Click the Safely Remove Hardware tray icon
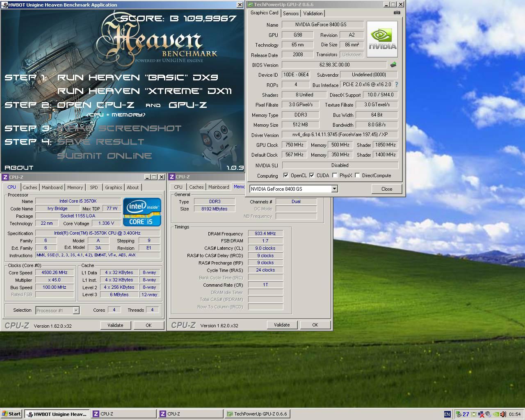This screenshot has width=525, height=420. pos(459,414)
